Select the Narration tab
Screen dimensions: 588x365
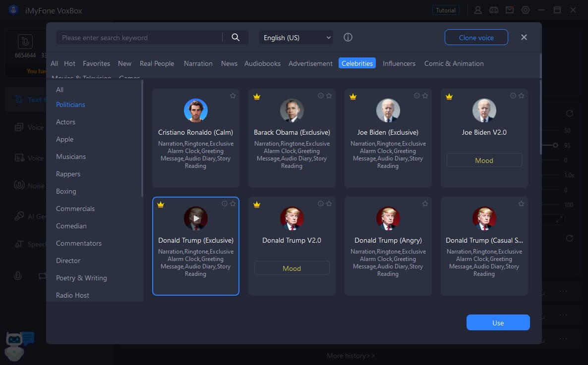198,63
